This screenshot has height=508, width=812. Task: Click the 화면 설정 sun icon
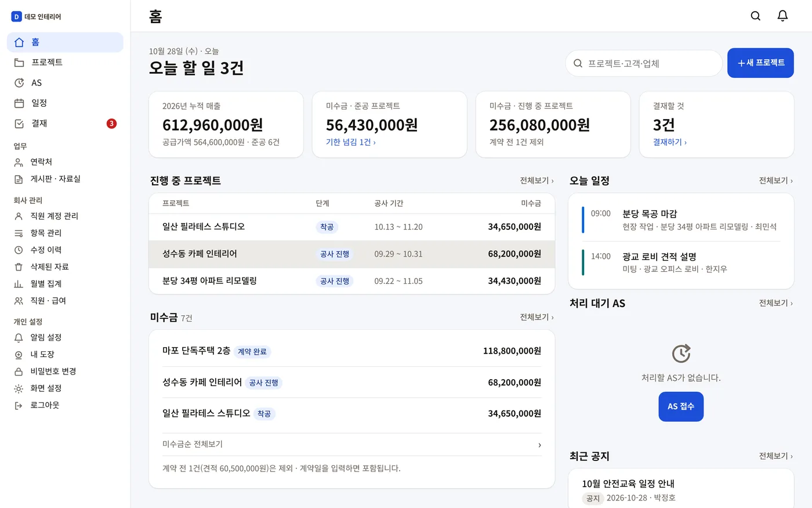pos(19,388)
